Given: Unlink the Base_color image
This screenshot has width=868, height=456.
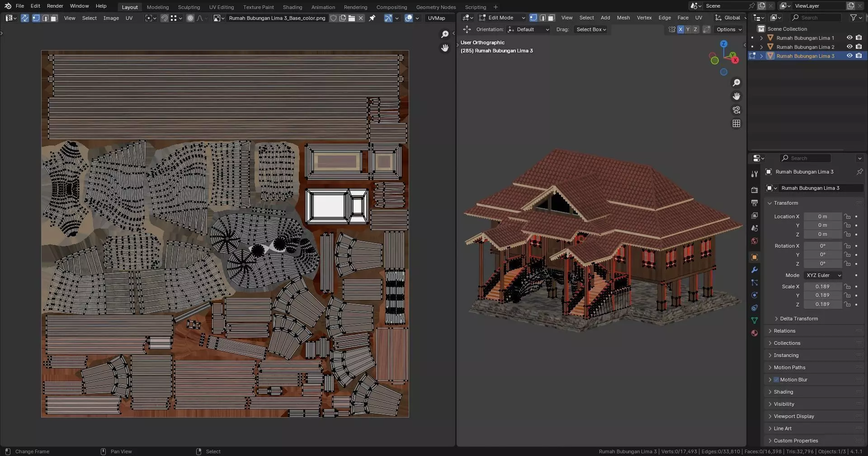Looking at the screenshot, I should [x=361, y=18].
